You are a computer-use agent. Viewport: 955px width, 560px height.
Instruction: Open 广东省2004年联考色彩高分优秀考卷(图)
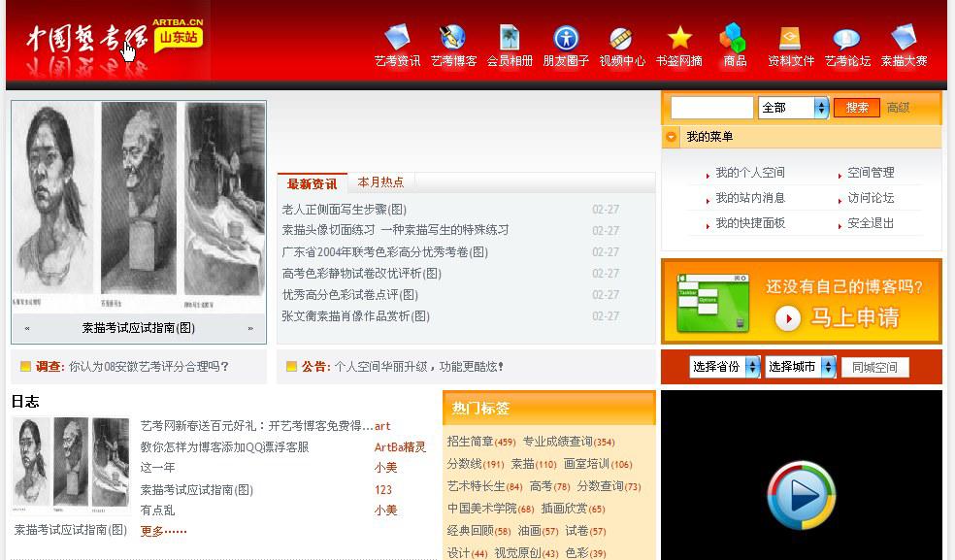(385, 252)
